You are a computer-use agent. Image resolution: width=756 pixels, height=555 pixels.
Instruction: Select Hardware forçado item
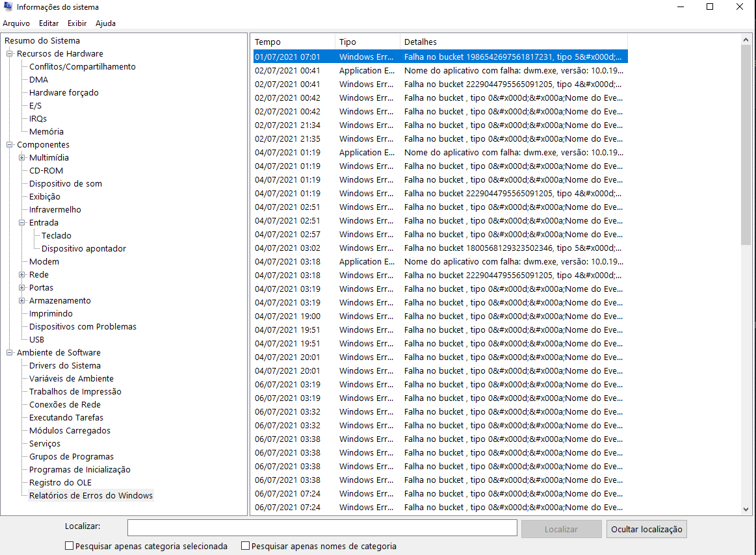click(64, 92)
